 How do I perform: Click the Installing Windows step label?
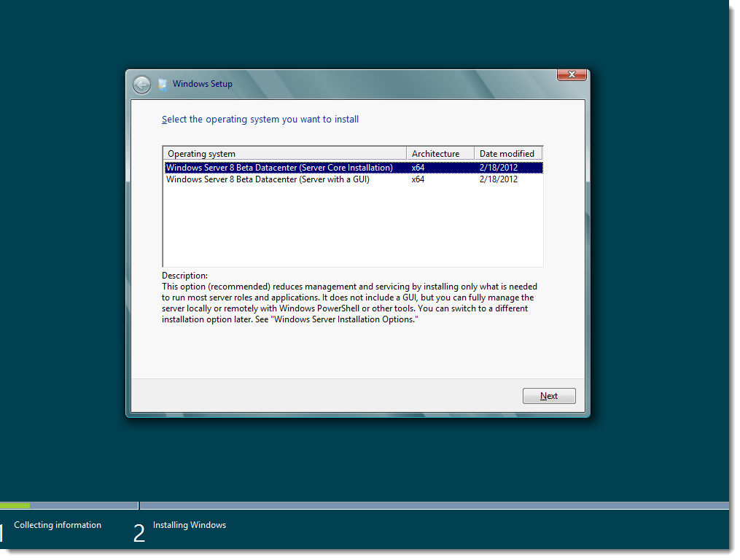(189, 524)
